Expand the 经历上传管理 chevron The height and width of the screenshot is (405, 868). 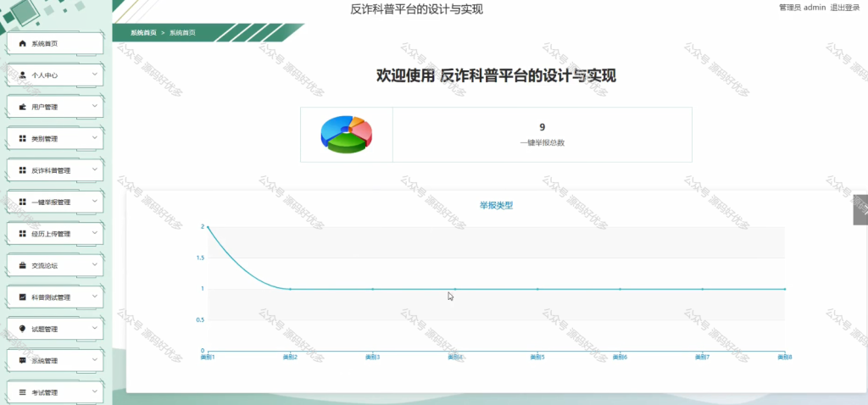95,233
